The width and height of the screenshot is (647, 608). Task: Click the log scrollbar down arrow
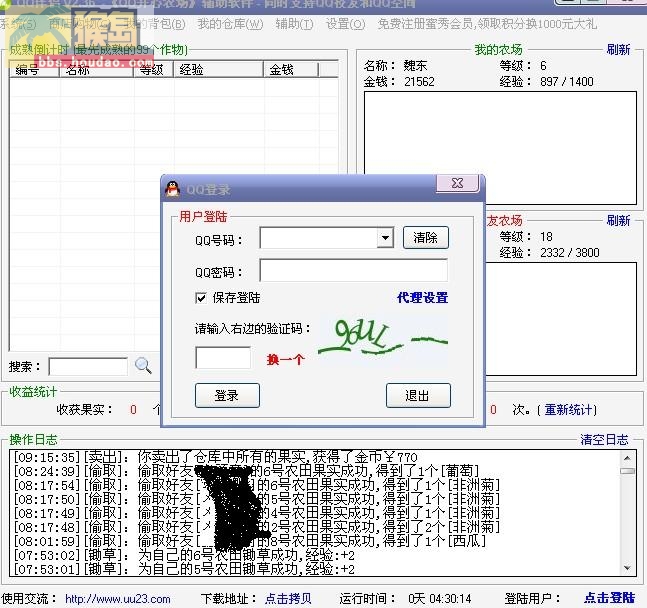pos(627,568)
